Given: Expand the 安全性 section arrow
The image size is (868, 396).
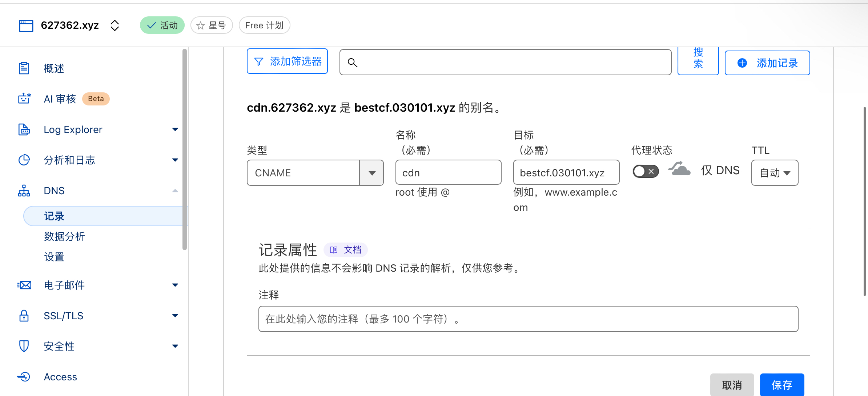Looking at the screenshot, I should click(x=175, y=346).
